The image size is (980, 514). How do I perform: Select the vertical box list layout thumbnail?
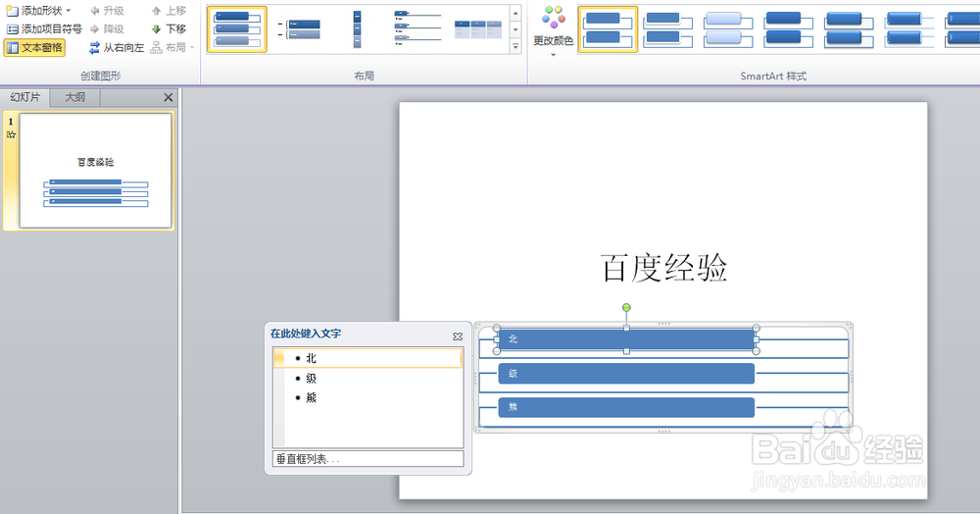[237, 29]
